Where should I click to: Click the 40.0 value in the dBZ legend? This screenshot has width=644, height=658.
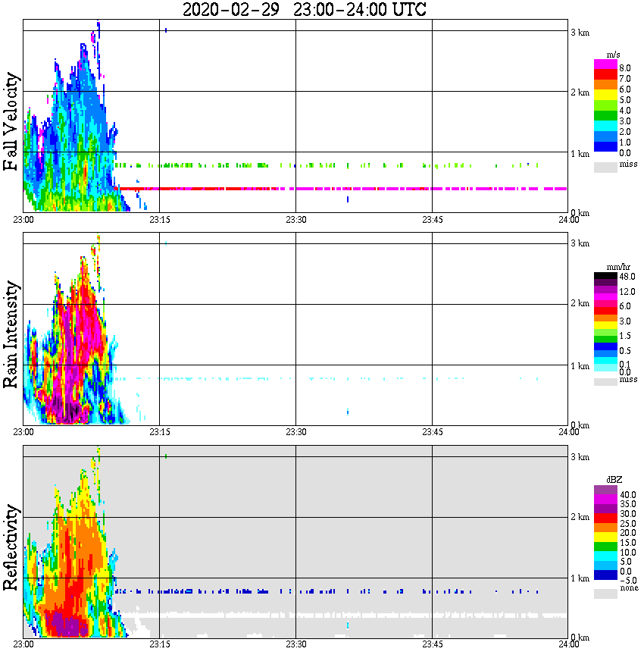(x=627, y=495)
